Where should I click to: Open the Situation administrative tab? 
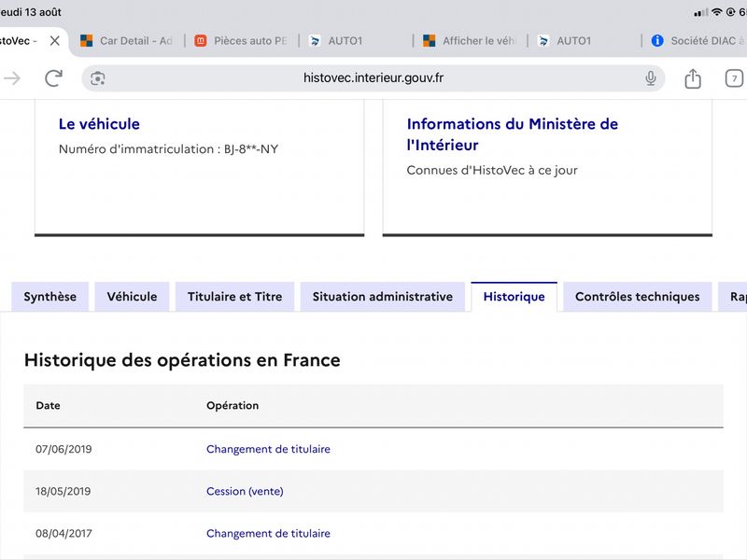[383, 297]
